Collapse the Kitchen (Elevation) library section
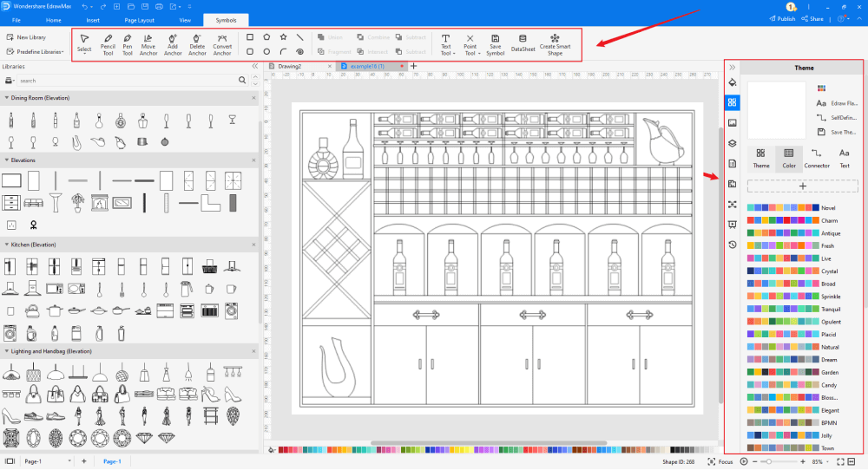 [5, 246]
